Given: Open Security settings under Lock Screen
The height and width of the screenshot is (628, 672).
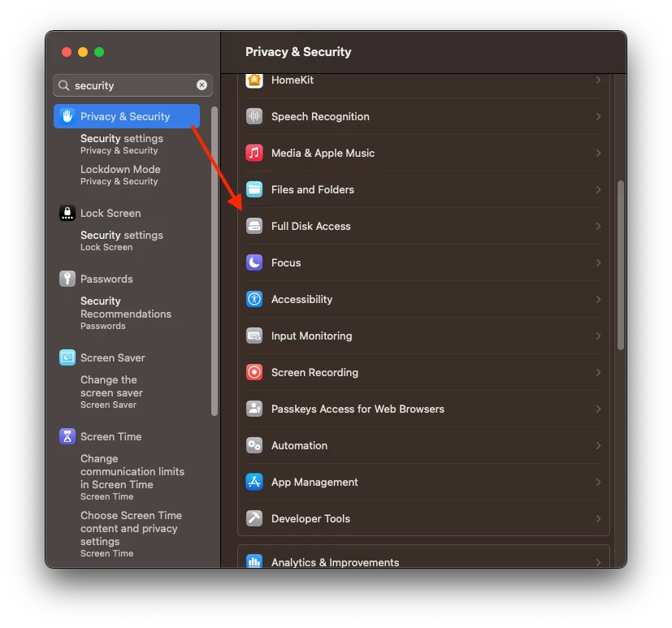Looking at the screenshot, I should (122, 240).
